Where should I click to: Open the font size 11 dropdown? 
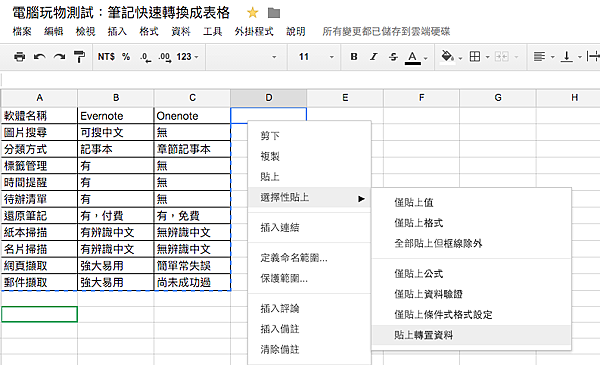316,57
